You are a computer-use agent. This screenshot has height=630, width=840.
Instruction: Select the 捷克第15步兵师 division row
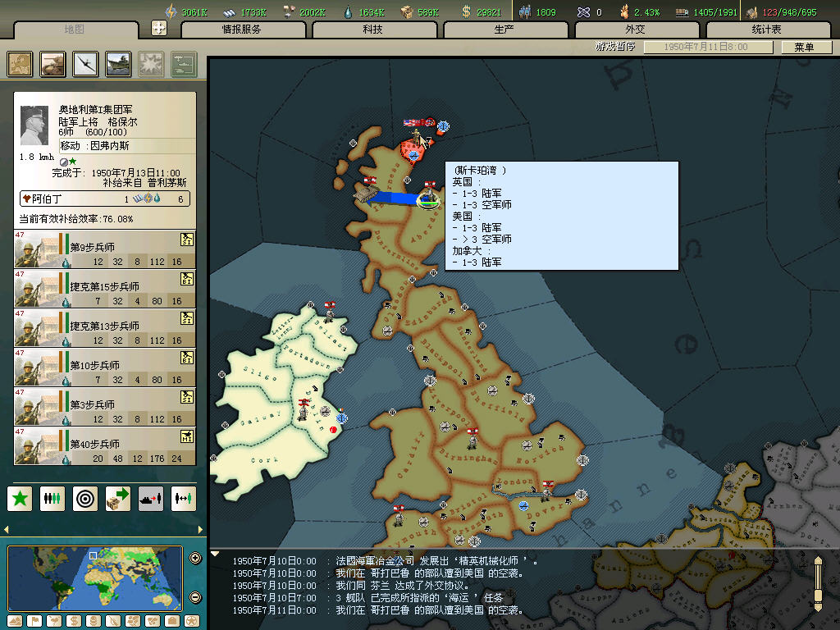105,288
